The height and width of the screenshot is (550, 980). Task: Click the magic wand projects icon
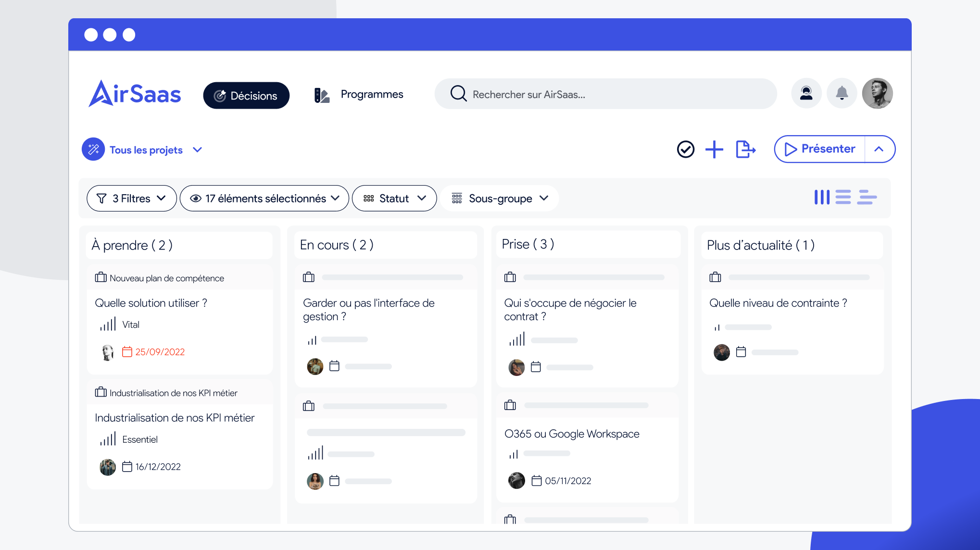coord(93,150)
